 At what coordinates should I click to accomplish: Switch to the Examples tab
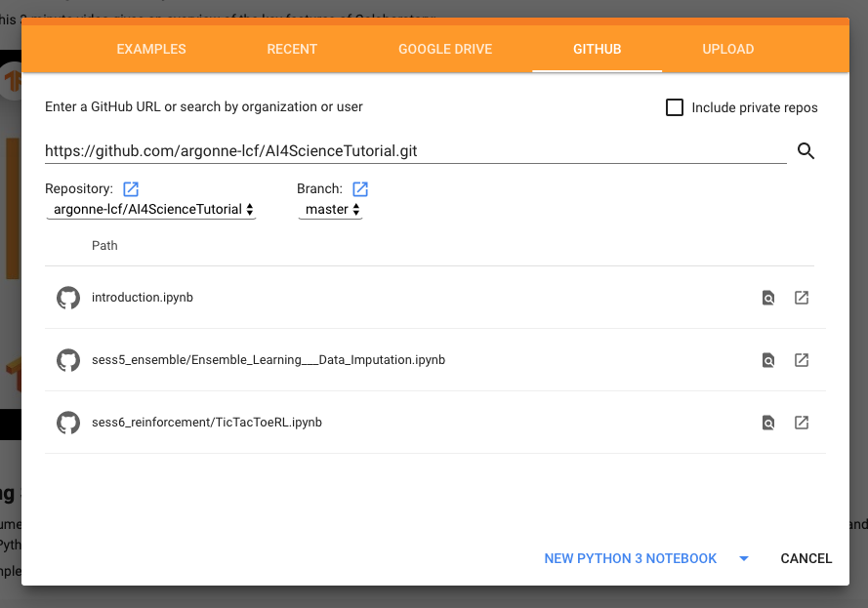point(151,49)
